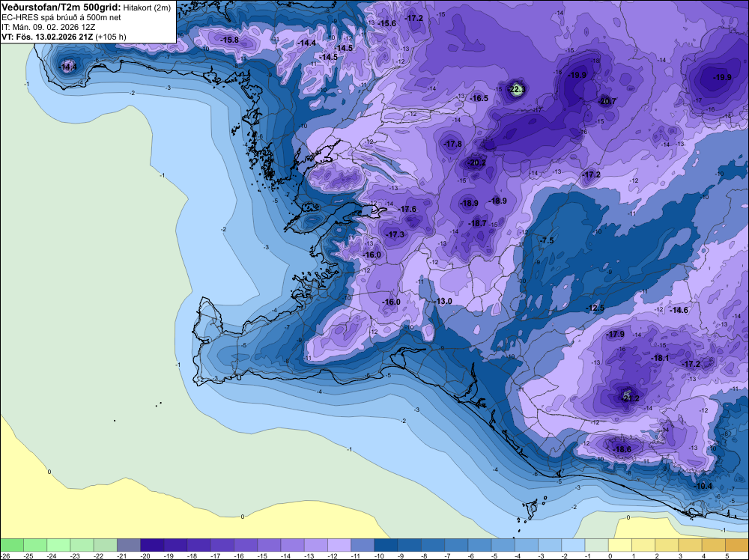
Task: Select the green legend swatch labeled -25
Action: coord(35,545)
